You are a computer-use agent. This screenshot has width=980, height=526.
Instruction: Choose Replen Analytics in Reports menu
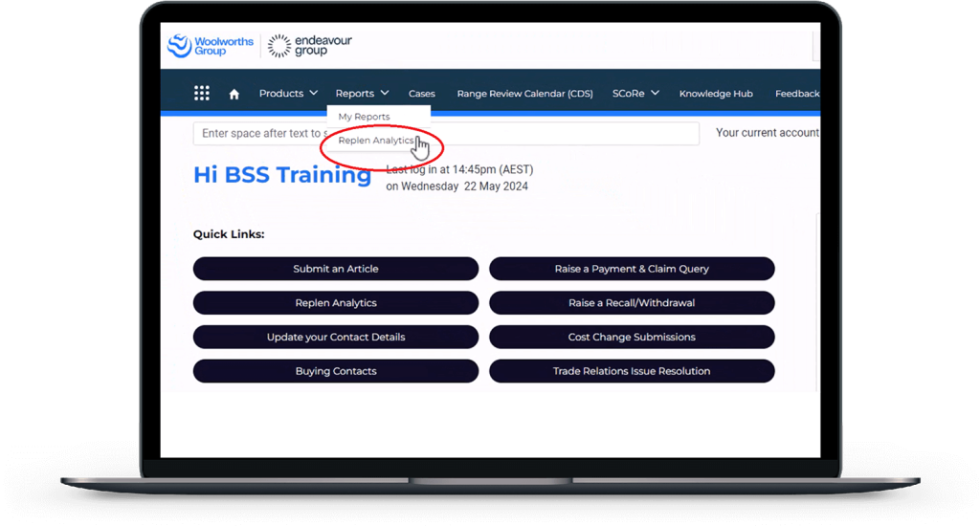[376, 141]
